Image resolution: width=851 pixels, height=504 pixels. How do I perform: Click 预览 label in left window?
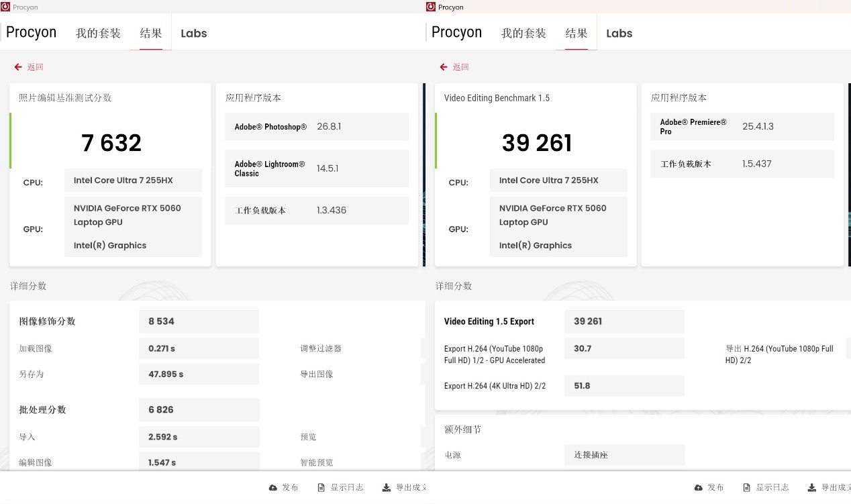click(308, 437)
